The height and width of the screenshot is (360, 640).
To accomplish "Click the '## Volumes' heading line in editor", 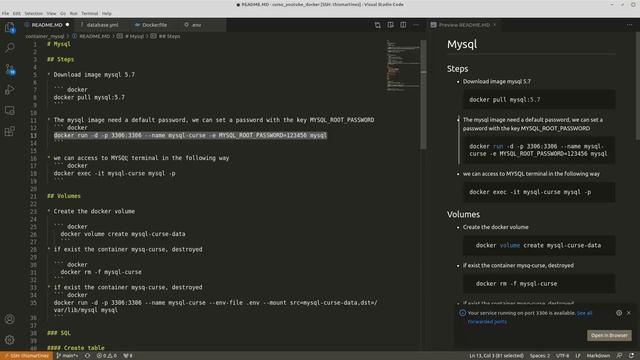I will coord(64,196).
